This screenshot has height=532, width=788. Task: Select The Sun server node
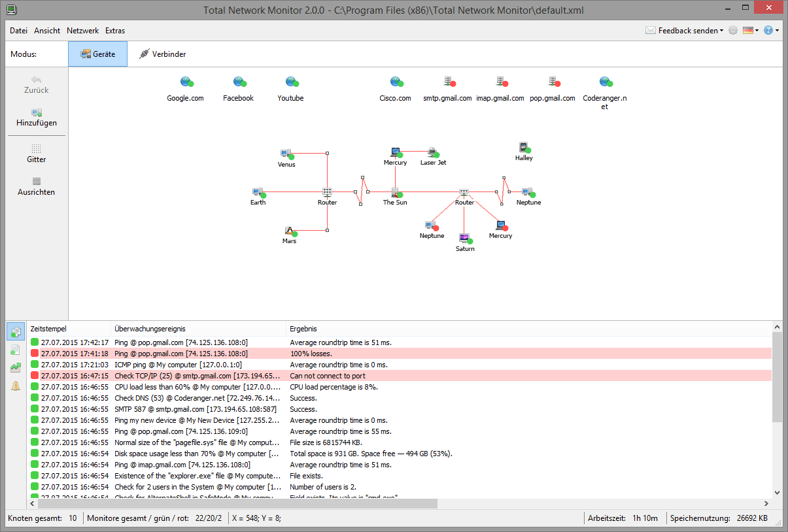click(x=395, y=192)
